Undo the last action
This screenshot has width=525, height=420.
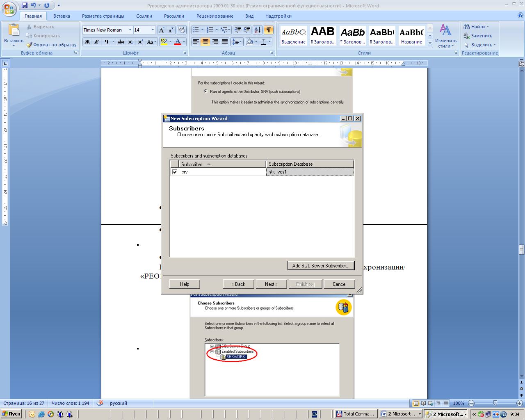[x=34, y=5]
